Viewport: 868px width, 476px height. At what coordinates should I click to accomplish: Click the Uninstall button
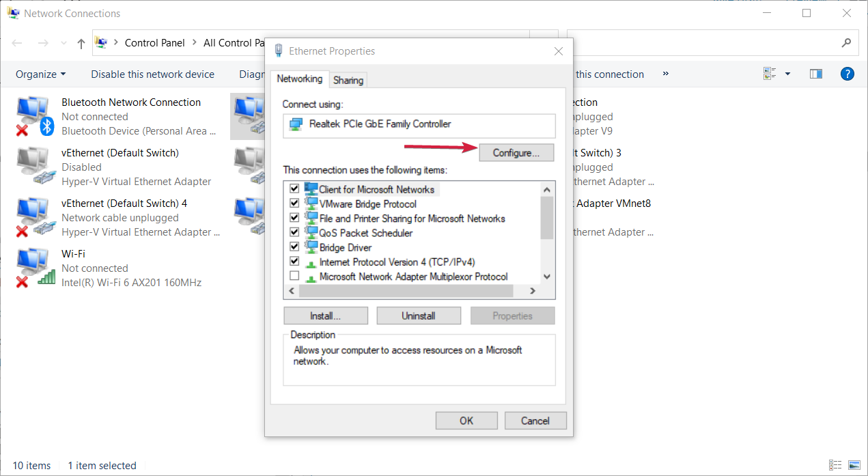[x=419, y=316]
